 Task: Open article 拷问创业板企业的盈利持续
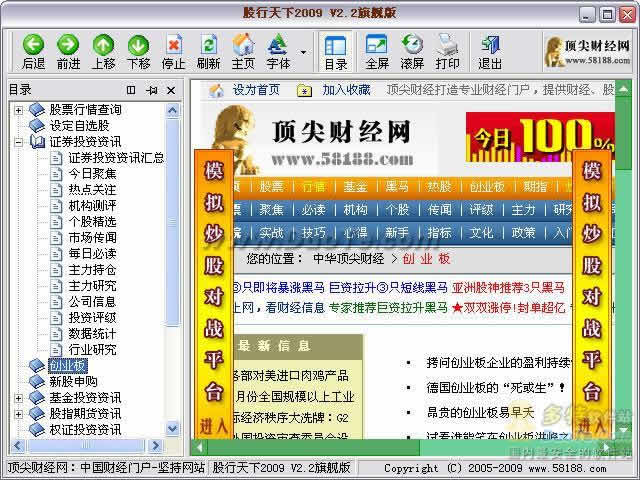pos(498,362)
